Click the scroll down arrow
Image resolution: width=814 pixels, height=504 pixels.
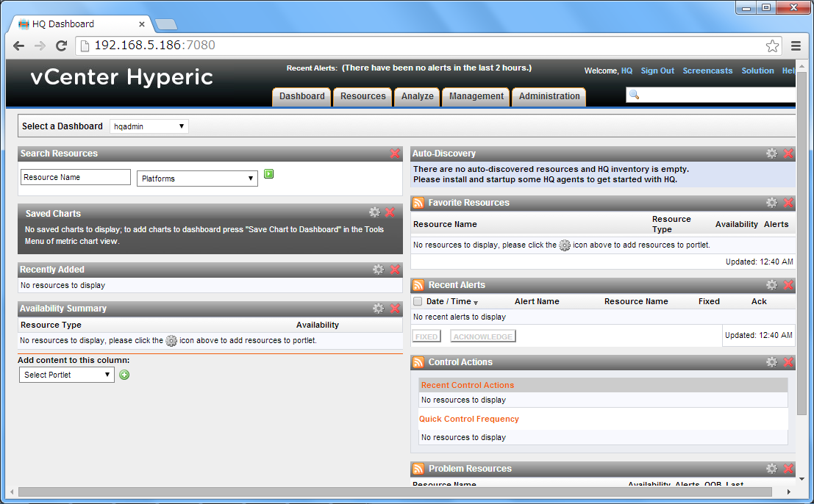click(x=801, y=479)
